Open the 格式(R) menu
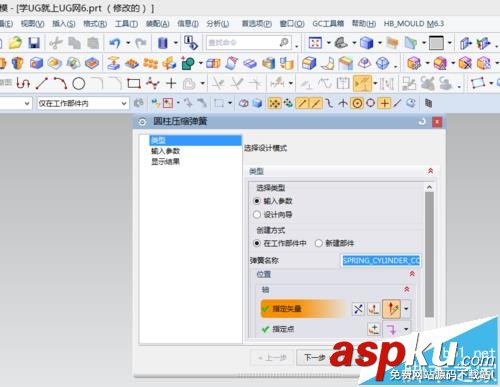 pos(95,24)
